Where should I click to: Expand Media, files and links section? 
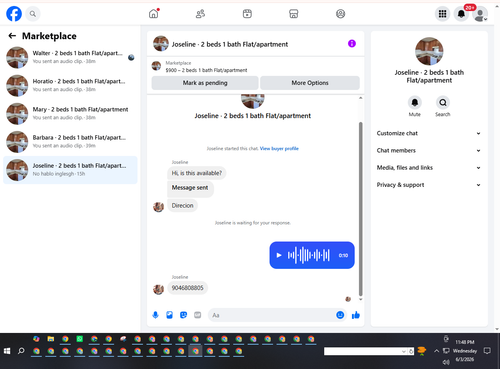[429, 168]
